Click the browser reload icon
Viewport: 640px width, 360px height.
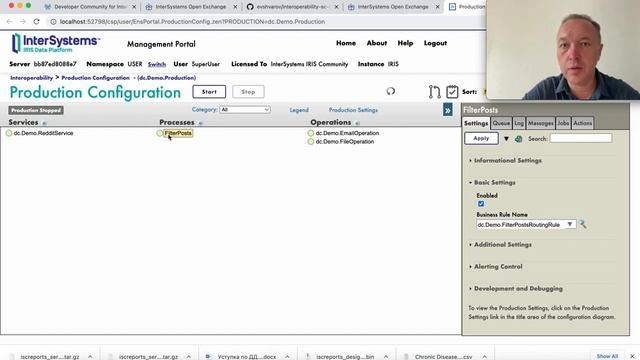coord(36,22)
